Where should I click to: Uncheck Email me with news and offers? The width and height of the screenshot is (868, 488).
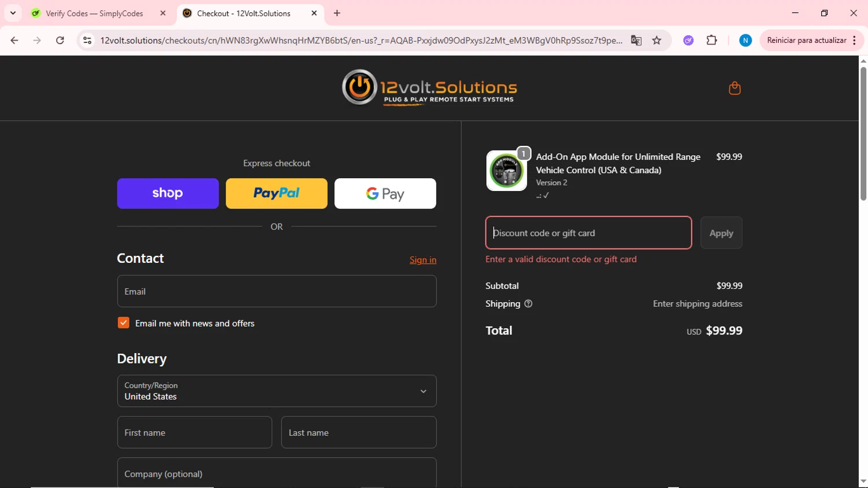pyautogui.click(x=123, y=323)
